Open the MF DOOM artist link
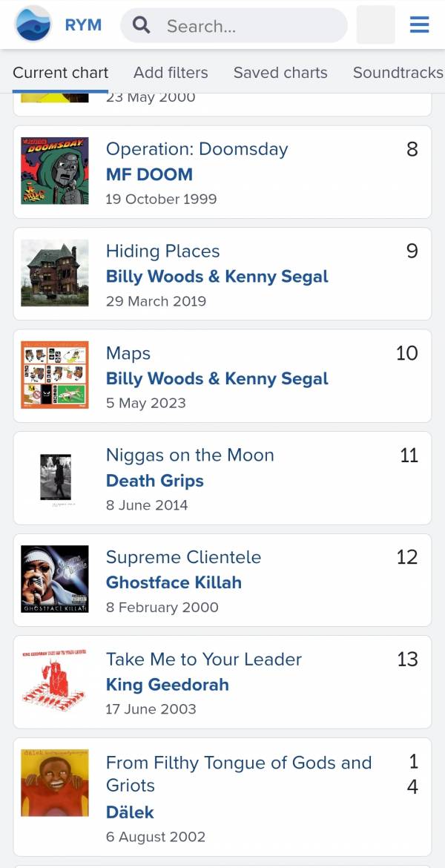The height and width of the screenshot is (868, 445). point(149,174)
